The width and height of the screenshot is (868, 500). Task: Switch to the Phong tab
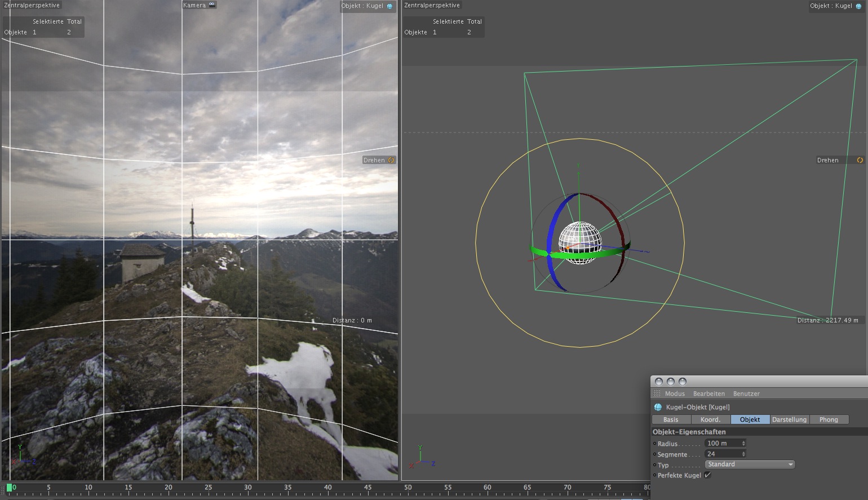(x=829, y=419)
